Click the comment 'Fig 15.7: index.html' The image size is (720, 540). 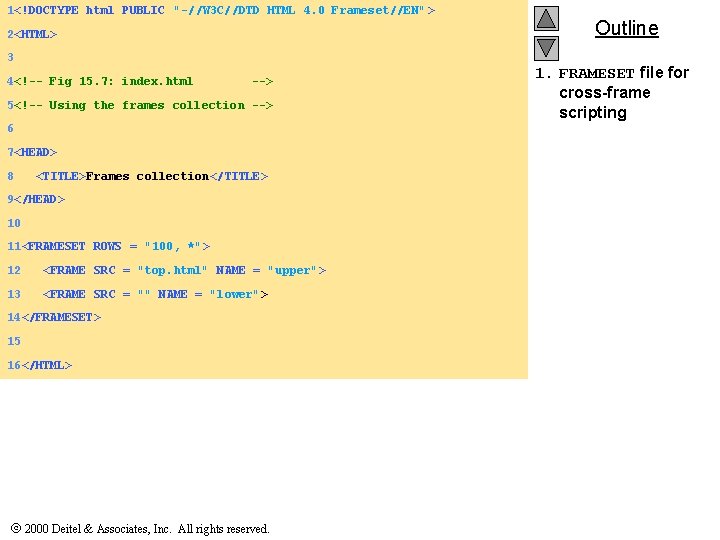click(x=143, y=81)
